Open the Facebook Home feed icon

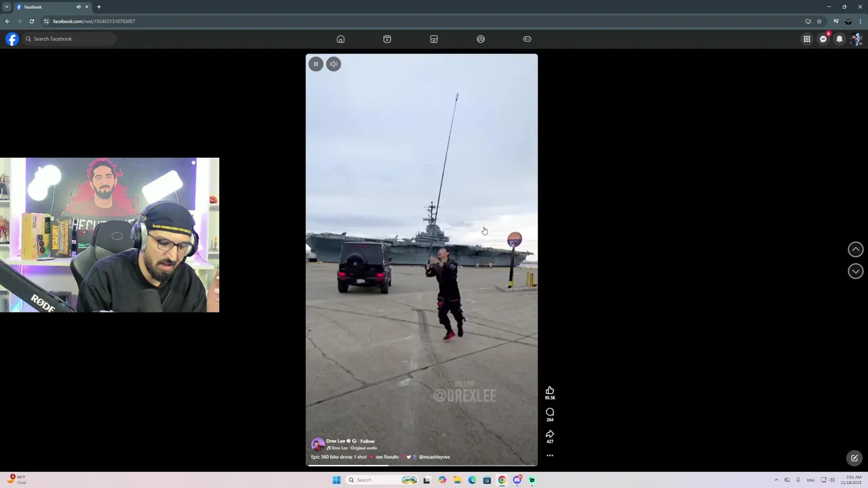(340, 39)
